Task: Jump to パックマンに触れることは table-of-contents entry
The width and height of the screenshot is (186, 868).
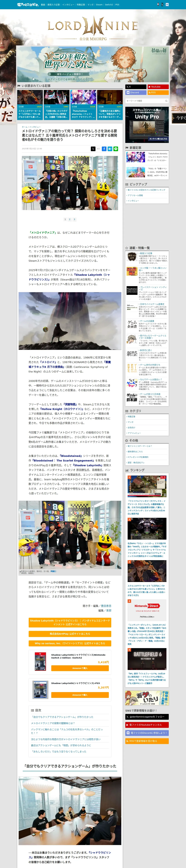Action: (67, 731)
